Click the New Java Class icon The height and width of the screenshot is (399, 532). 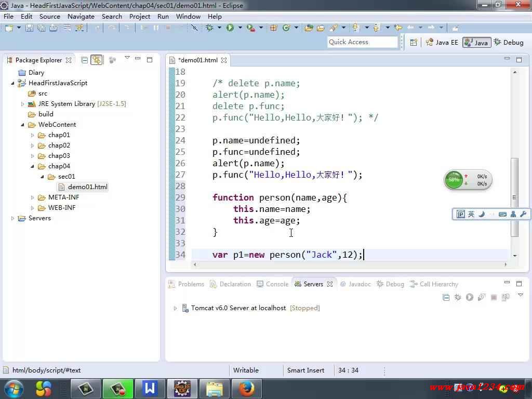coord(286,28)
